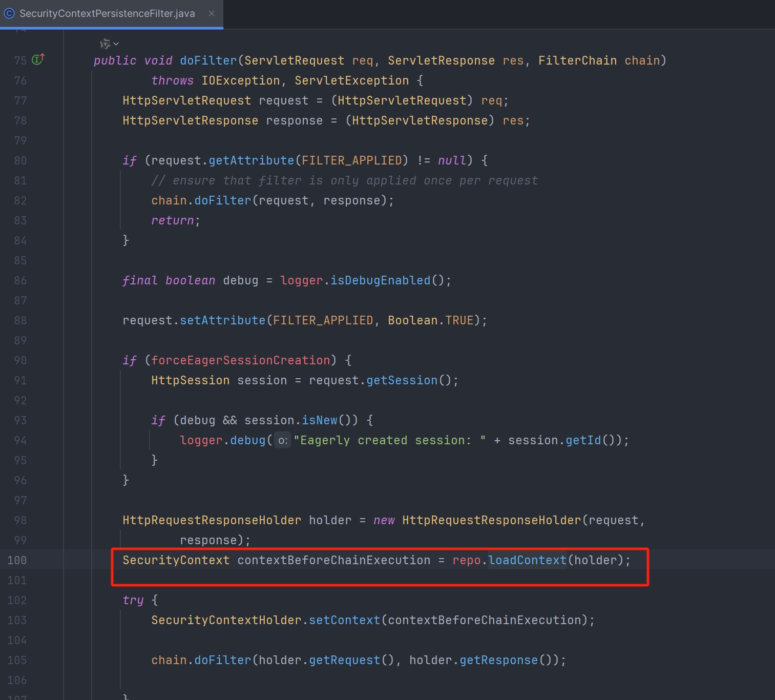775x700 pixels.
Task: Select the SecurityContextPersistenceFilter.java tab
Action: [x=107, y=14]
